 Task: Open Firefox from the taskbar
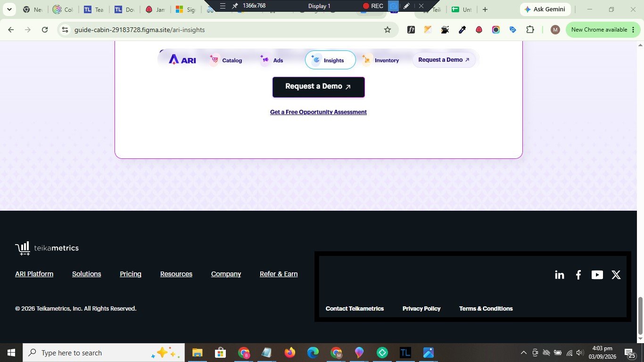pos(289,353)
